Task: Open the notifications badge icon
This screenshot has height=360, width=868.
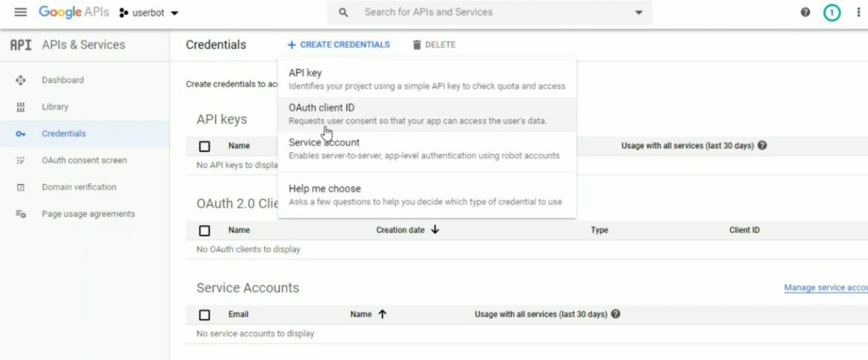Action: coord(832,13)
